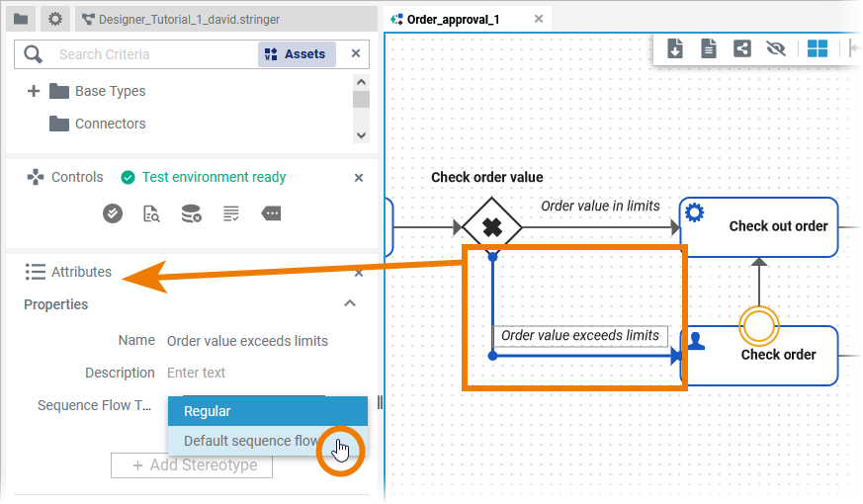Image resolution: width=863 pixels, height=504 pixels.
Task: Expand the Base Types folder
Action: tap(34, 91)
